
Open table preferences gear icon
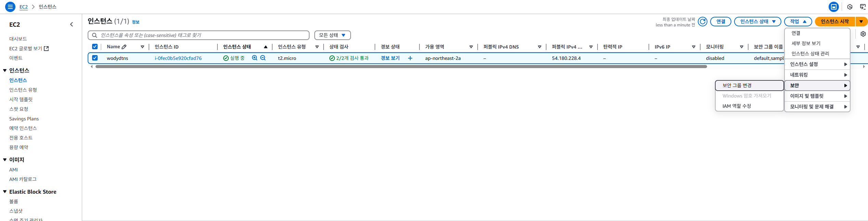point(863,34)
